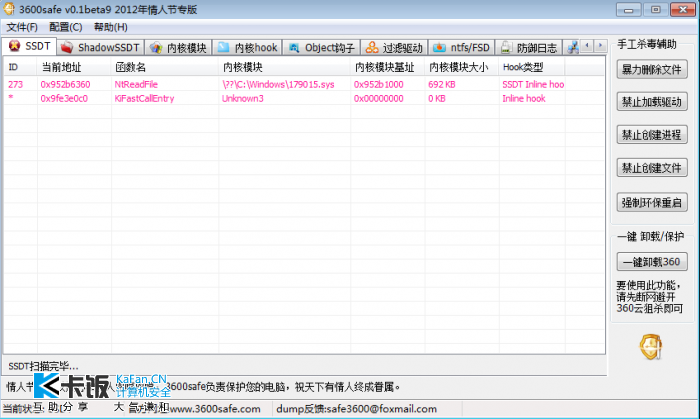Click the ntfs/FSD tab icon
Viewport: 700px width, 419px height.
pyautogui.click(x=439, y=47)
